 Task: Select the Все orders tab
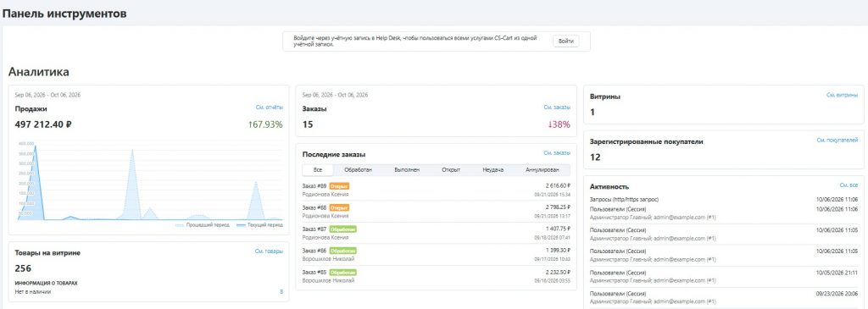coord(318,169)
